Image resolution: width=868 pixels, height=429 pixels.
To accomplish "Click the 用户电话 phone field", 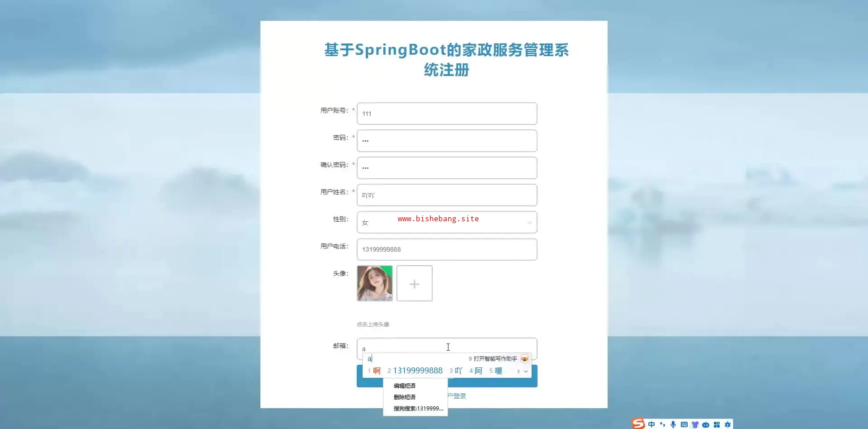I will [447, 249].
